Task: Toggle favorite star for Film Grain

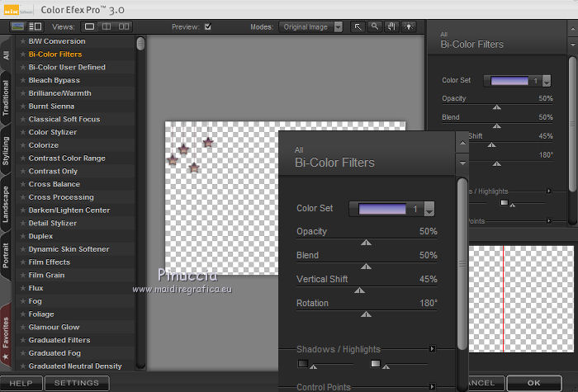Action: [x=23, y=275]
